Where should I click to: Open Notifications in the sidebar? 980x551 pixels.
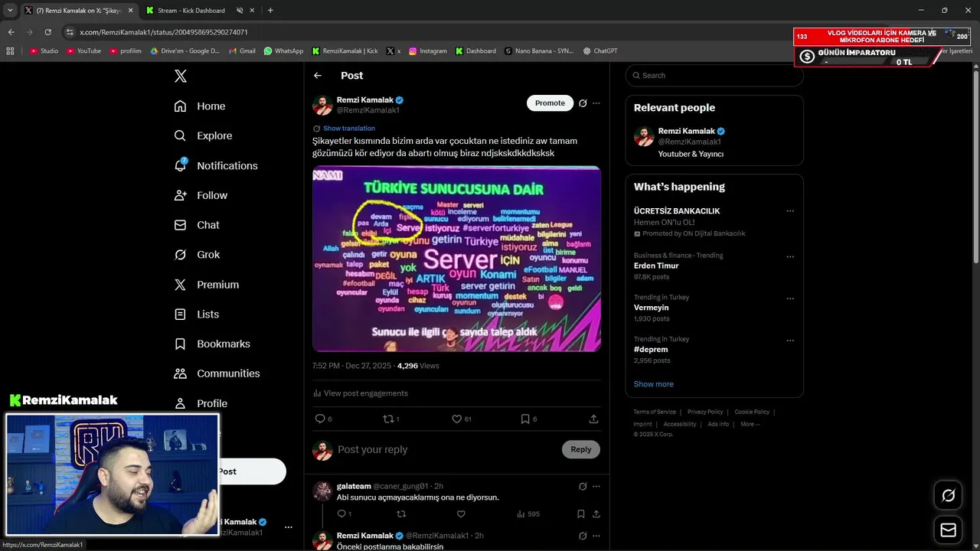[x=216, y=165]
